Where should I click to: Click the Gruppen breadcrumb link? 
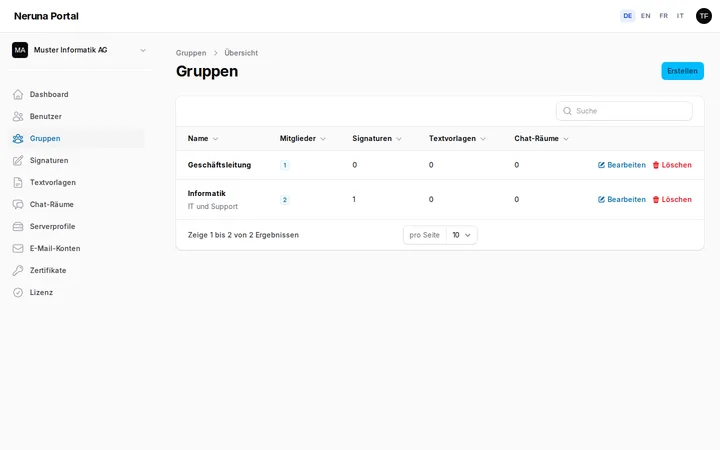191,53
